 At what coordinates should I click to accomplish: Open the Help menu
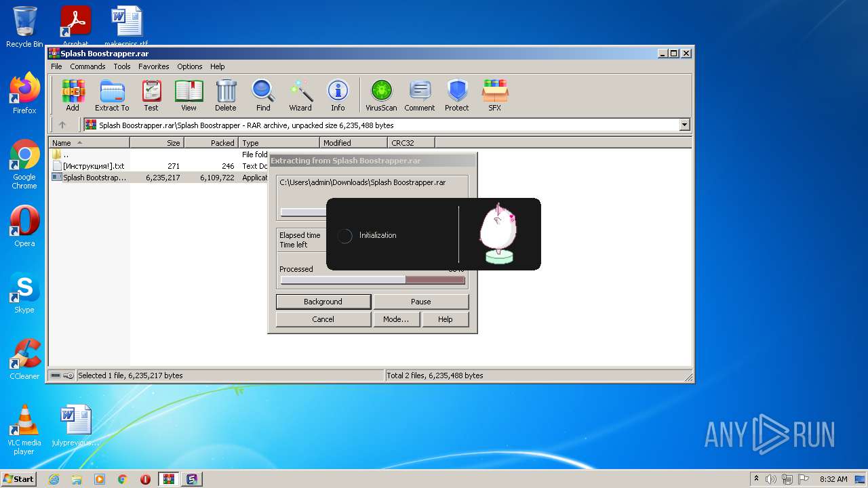click(x=217, y=66)
